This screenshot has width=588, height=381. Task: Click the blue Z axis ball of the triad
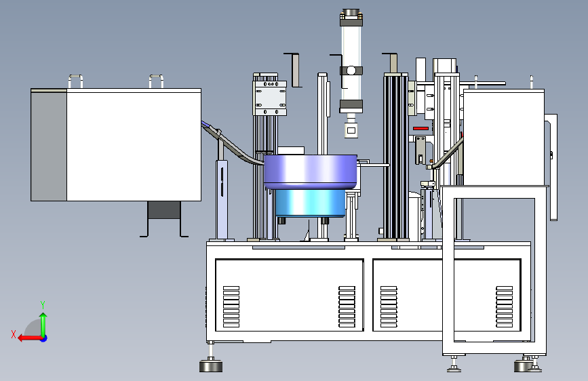click(x=44, y=338)
